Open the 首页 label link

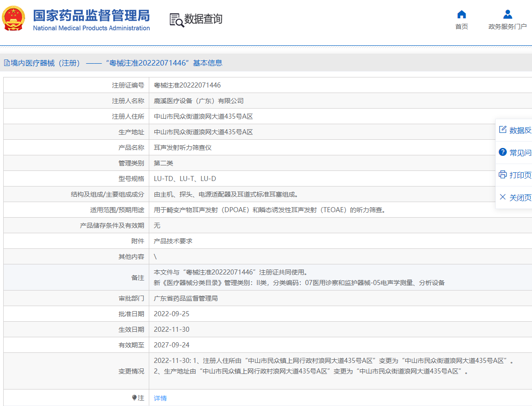[461, 27]
